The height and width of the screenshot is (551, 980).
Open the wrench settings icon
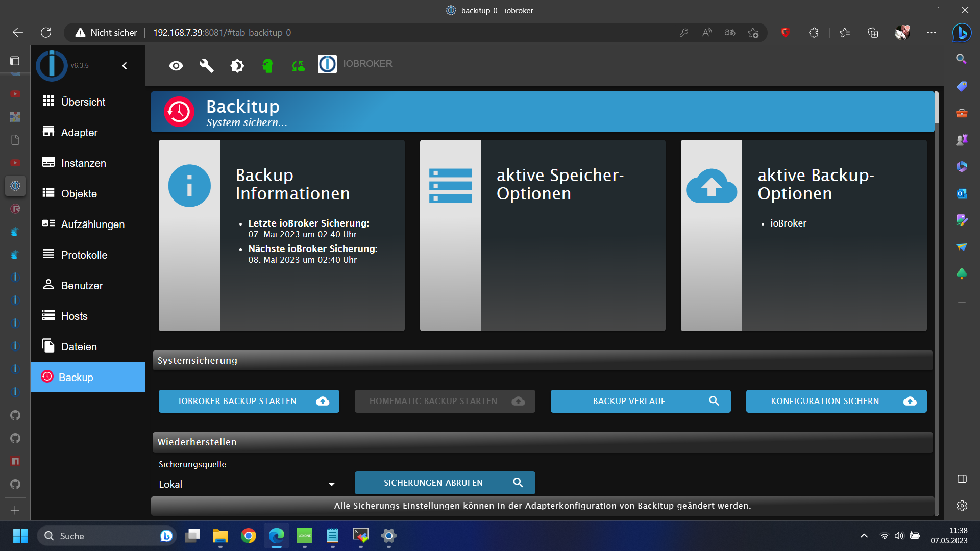click(206, 66)
